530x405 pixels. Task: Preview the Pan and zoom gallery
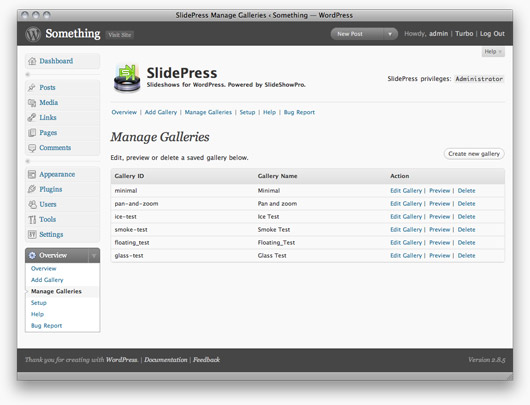point(439,204)
